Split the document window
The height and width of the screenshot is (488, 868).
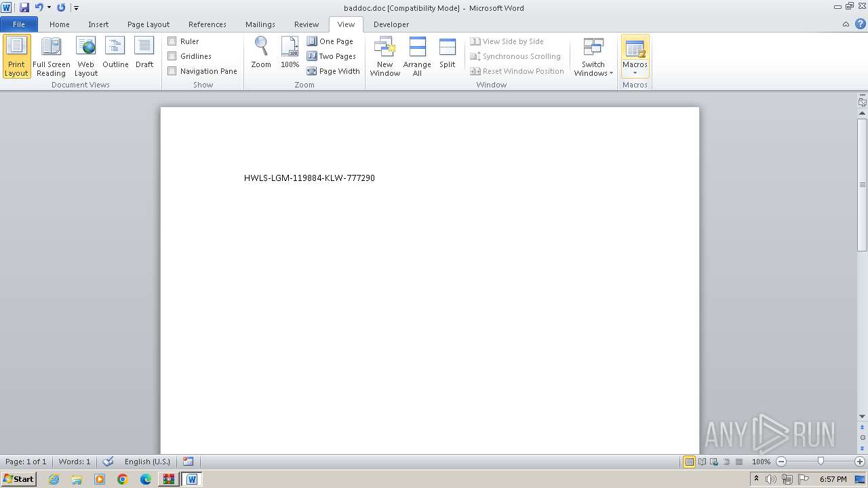click(448, 53)
